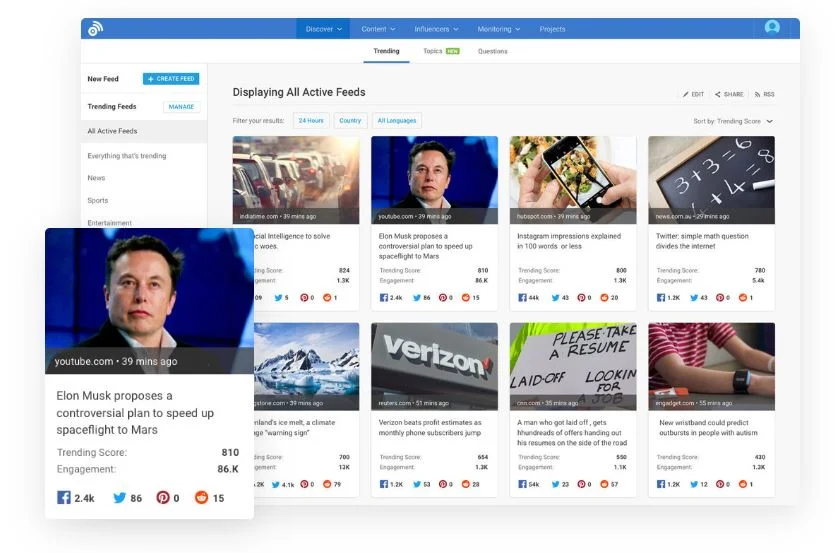Screen dimensions: 835x553
Task: Click Pinterest icon on enlarged Elon Musk card
Action: click(x=162, y=498)
